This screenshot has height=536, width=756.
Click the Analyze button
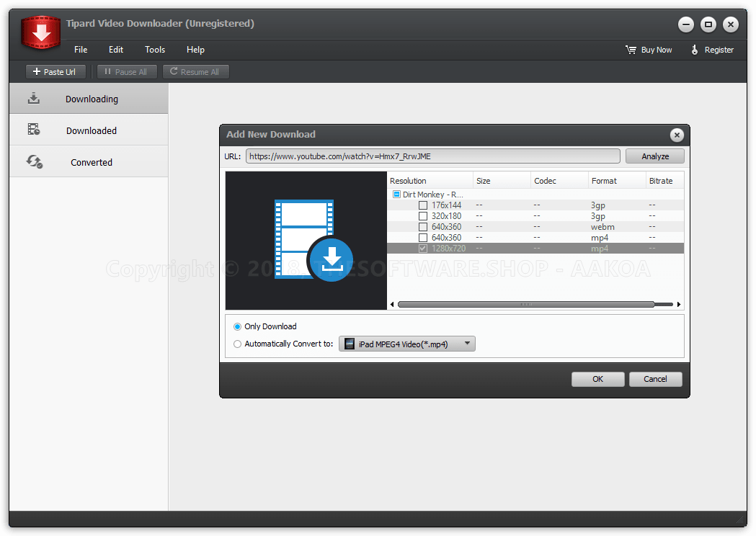coord(654,156)
